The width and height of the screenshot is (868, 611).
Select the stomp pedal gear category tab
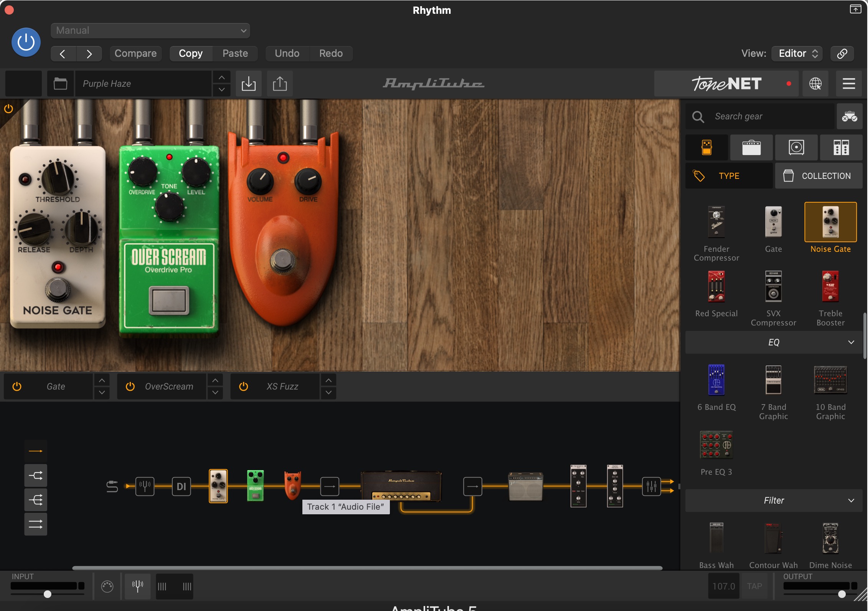707,147
